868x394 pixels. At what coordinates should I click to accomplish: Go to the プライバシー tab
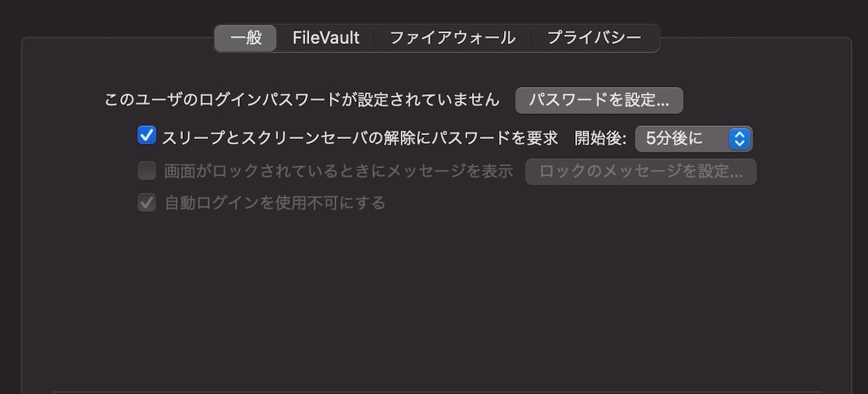tap(594, 38)
